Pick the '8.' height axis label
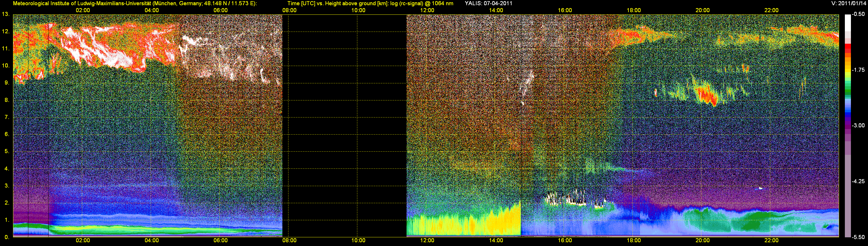868x246 pixels. pyautogui.click(x=7, y=100)
